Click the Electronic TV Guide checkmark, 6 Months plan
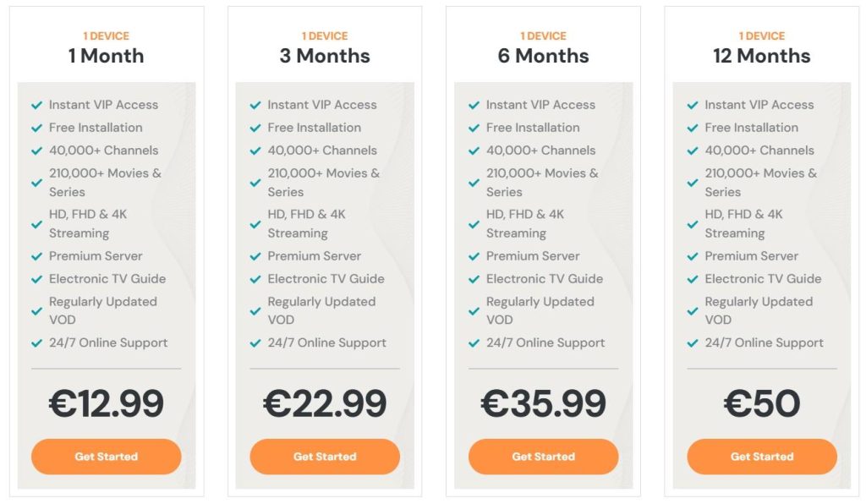The width and height of the screenshot is (866, 504). tap(473, 278)
